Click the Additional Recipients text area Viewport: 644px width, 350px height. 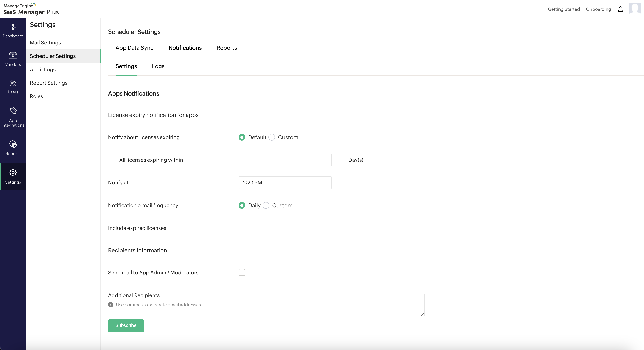click(x=331, y=305)
